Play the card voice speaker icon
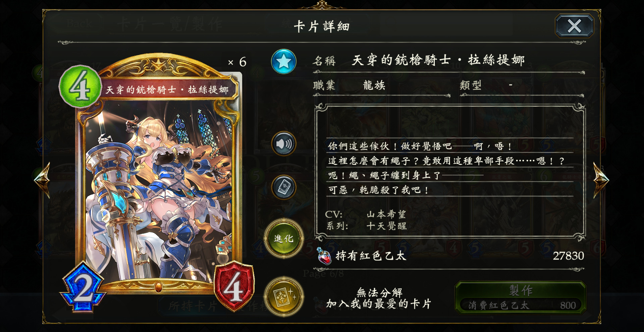This screenshot has height=332, width=644. click(284, 144)
